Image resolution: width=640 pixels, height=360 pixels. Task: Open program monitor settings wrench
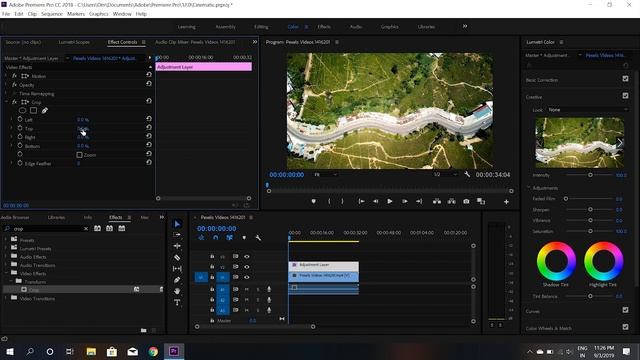point(467,174)
